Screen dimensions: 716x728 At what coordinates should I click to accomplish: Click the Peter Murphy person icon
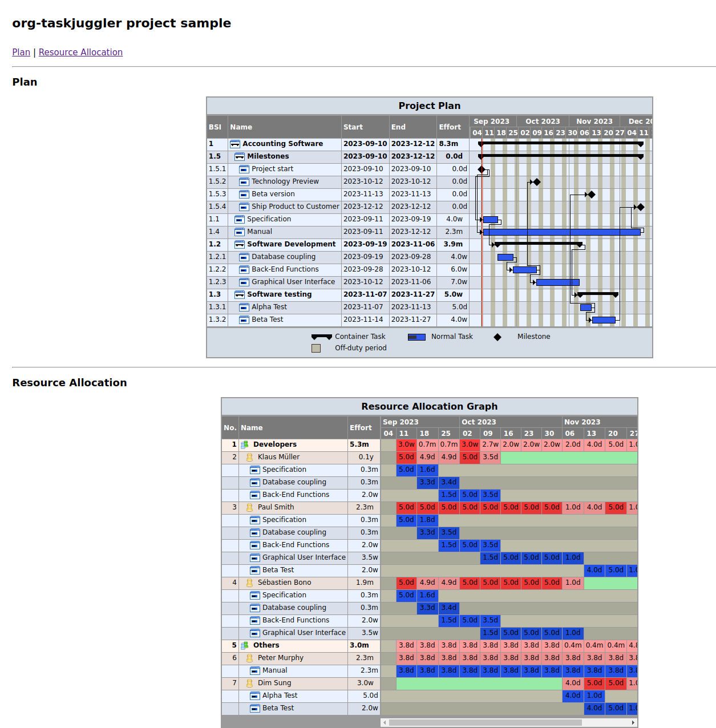click(249, 658)
